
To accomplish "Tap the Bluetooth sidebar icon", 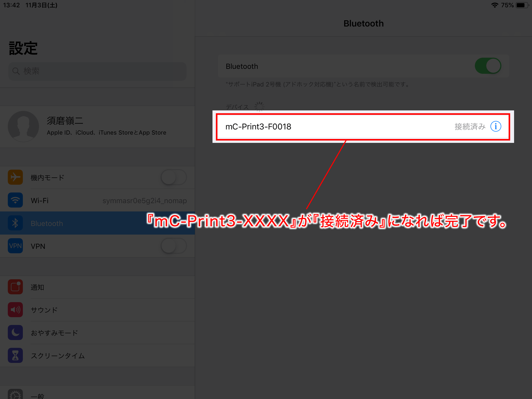I will pos(15,223).
